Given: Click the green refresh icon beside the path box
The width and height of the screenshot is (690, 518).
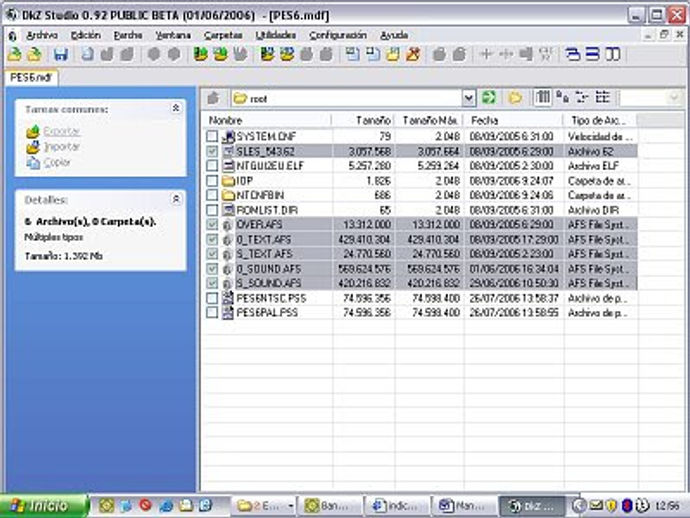Looking at the screenshot, I should (488, 98).
